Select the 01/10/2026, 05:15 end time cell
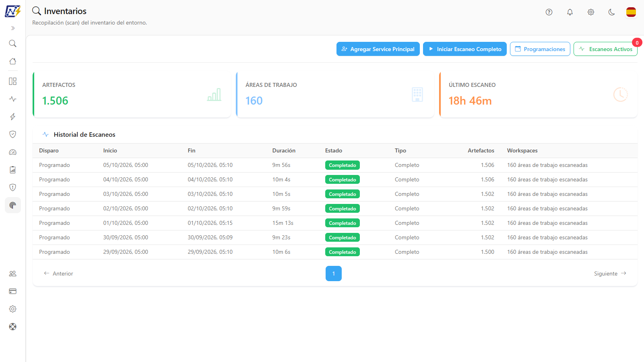The width and height of the screenshot is (644, 362). click(210, 223)
